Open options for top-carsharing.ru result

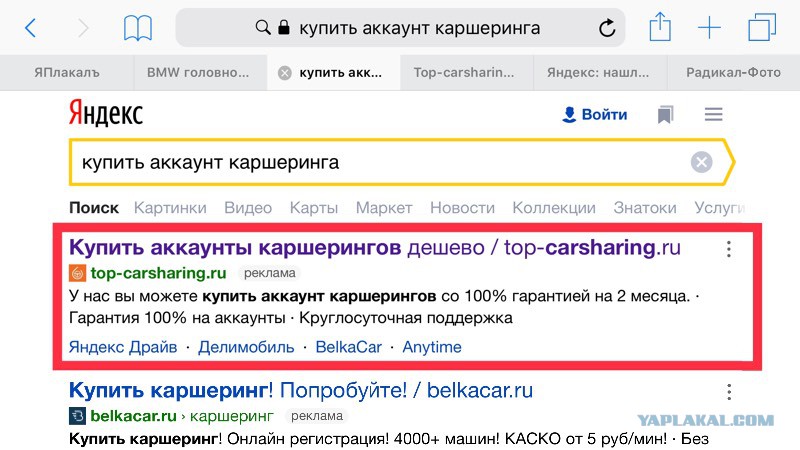click(729, 249)
